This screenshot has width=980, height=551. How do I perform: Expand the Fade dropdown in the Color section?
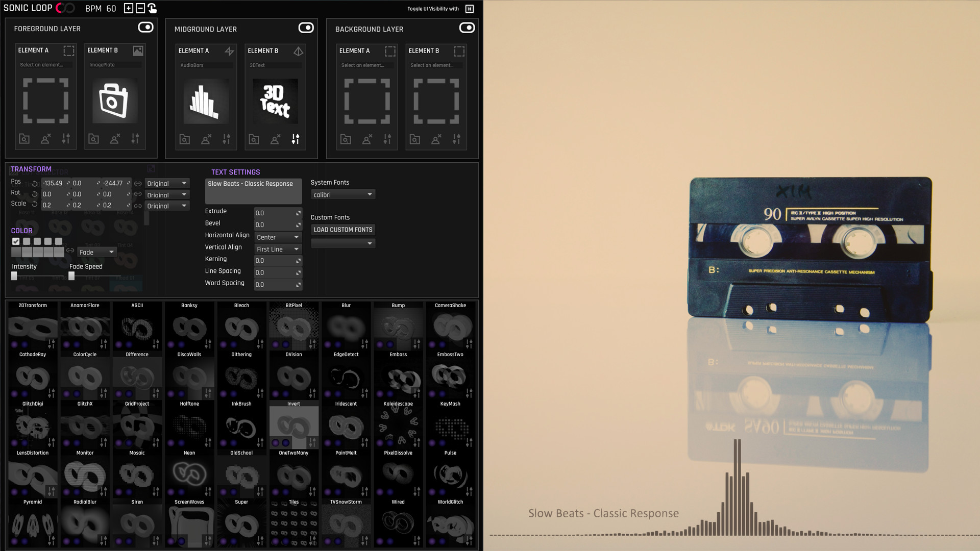click(96, 252)
